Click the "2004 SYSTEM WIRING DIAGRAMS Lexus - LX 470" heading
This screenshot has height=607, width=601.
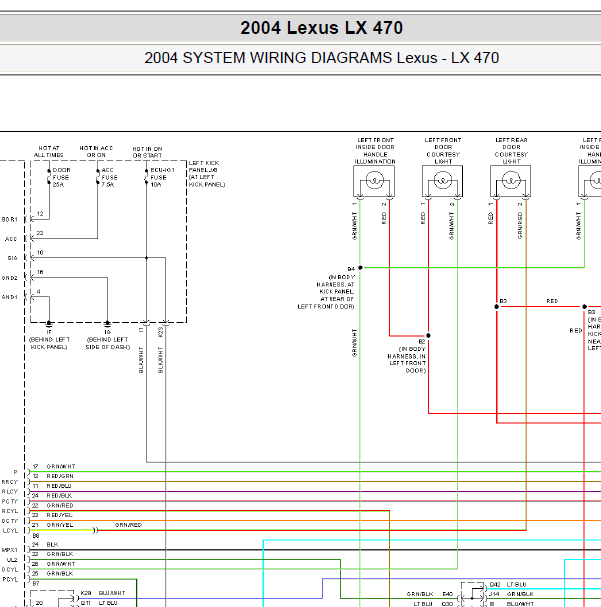click(322, 58)
